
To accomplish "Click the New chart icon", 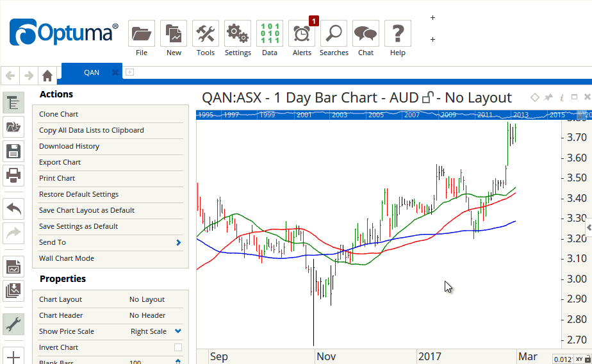I will click(174, 33).
